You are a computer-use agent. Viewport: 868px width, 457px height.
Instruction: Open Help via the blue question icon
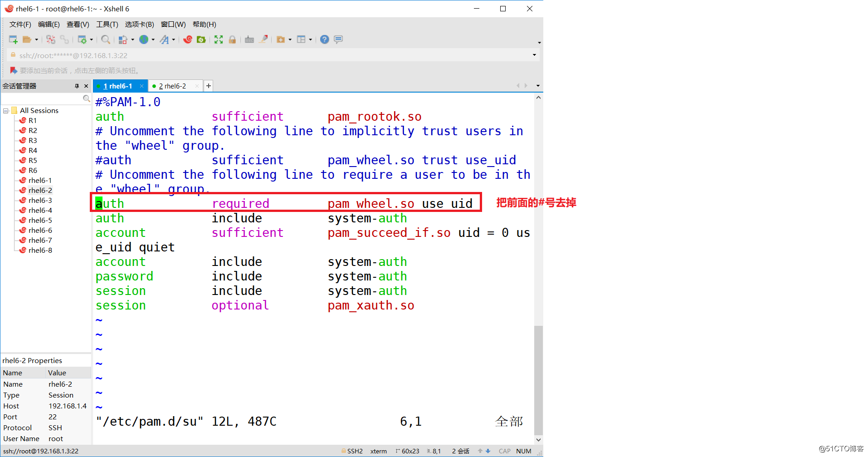324,39
